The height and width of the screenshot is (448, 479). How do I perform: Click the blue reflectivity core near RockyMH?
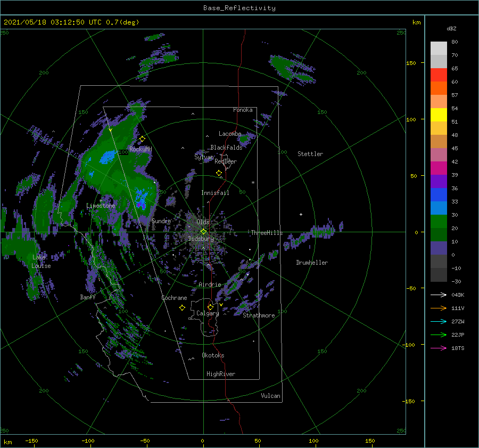[108, 157]
